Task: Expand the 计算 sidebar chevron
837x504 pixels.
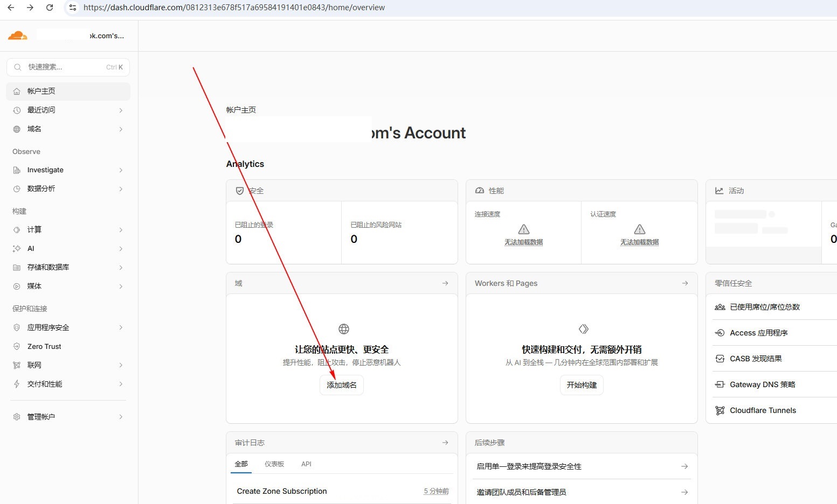Action: [x=121, y=230]
